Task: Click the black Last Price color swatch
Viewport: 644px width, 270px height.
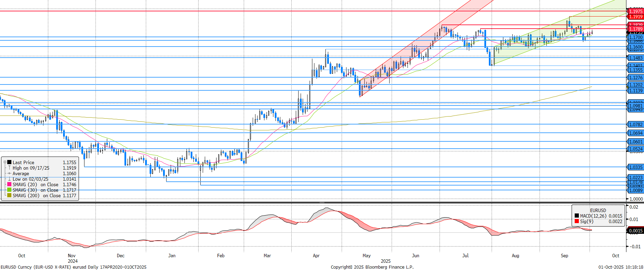Action: [x=9, y=162]
